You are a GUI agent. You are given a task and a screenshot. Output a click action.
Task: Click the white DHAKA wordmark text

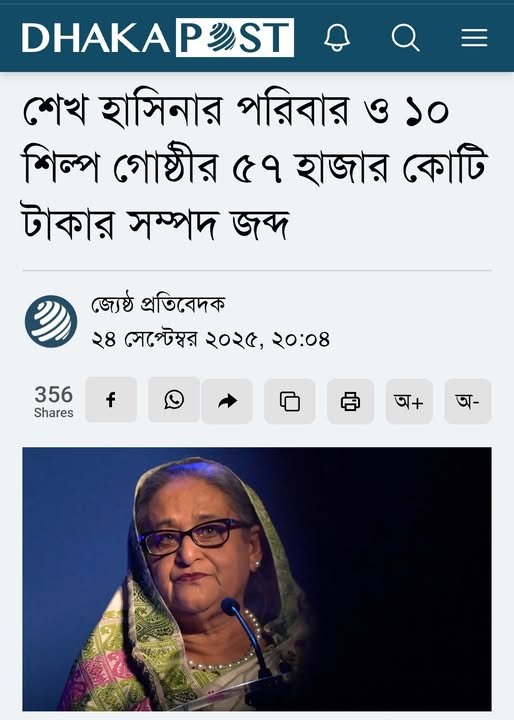[x=96, y=38]
